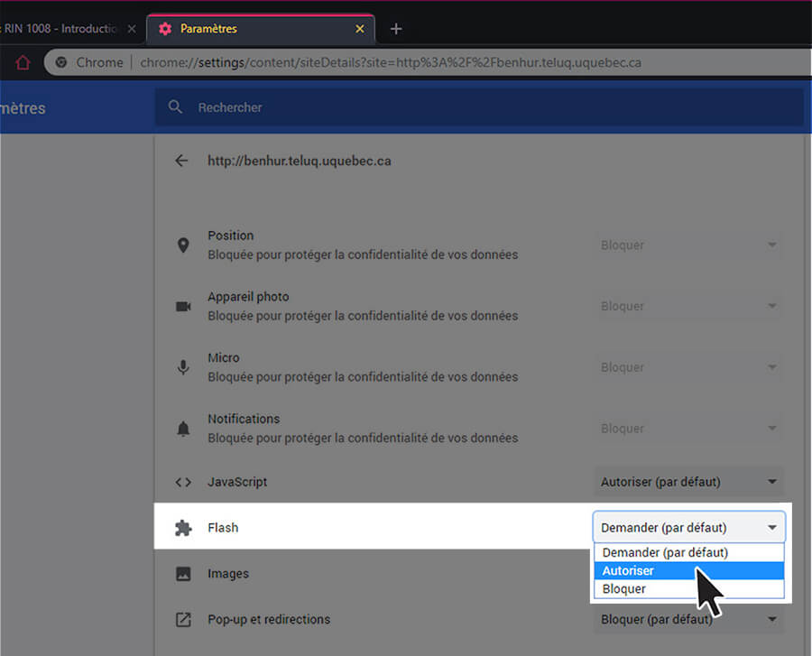Click the home button in browser toolbar
Viewport: 812px width, 656px height.
click(23, 62)
